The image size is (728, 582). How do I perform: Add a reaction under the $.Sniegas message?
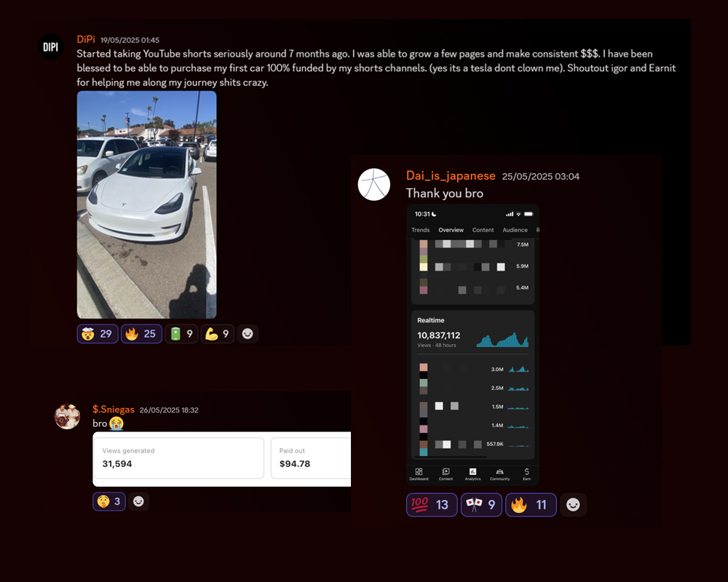tap(138, 501)
